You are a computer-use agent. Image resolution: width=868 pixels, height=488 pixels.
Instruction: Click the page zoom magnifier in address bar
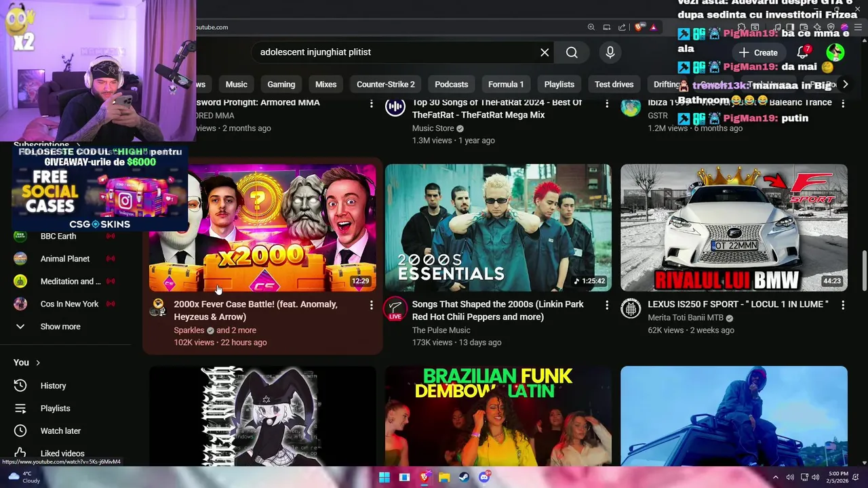click(x=591, y=27)
